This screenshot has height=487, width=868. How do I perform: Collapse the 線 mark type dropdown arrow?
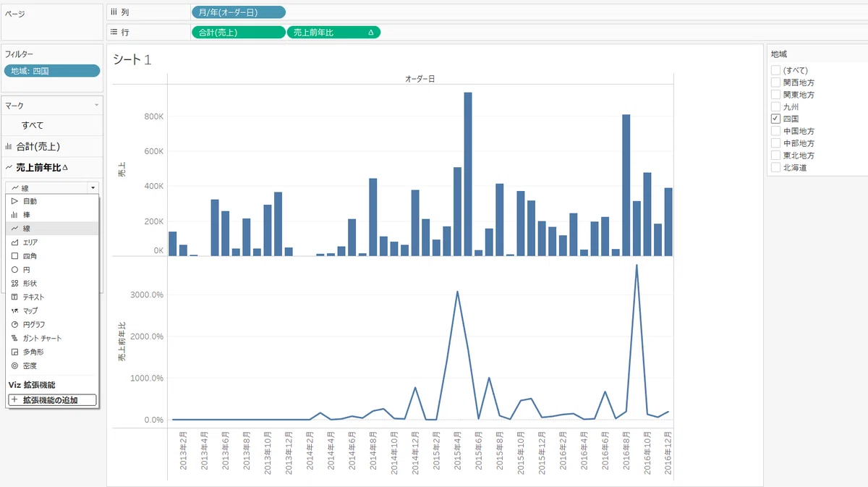click(x=92, y=187)
